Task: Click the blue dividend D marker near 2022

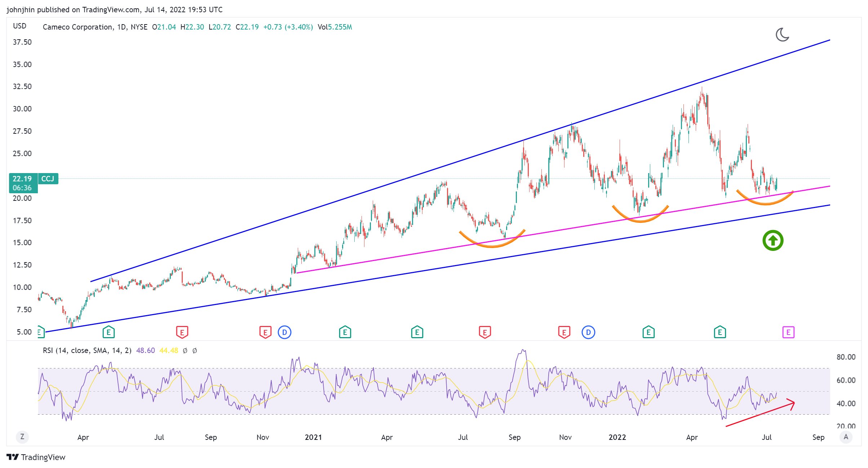Action: click(588, 332)
